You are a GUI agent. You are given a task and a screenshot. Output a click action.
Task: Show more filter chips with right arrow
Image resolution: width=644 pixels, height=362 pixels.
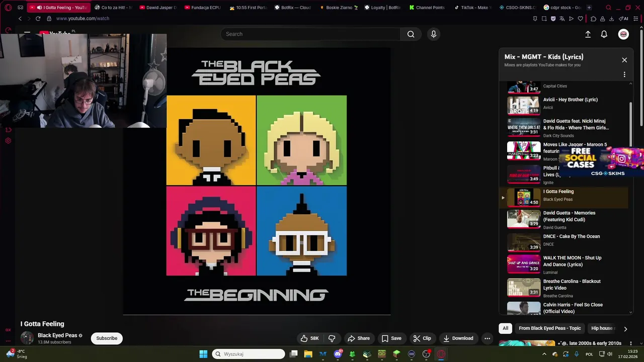(625, 329)
